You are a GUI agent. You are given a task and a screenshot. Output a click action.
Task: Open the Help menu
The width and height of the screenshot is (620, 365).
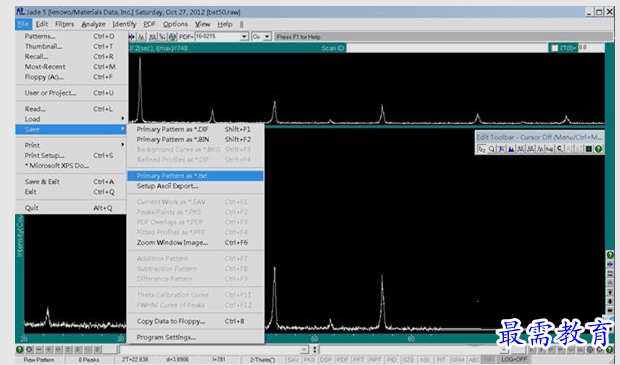coord(225,24)
